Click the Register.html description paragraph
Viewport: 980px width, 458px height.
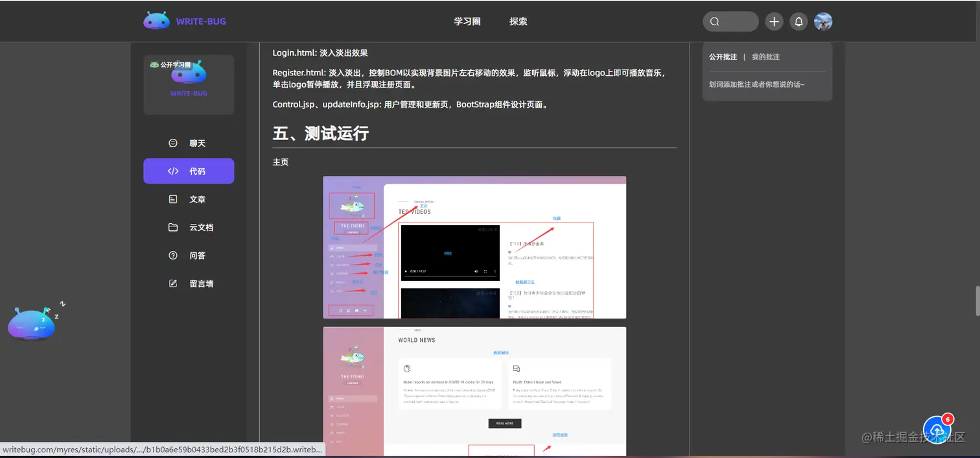469,78
